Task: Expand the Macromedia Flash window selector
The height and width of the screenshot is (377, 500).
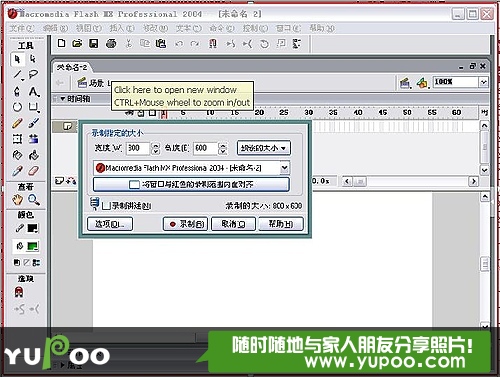Action: click(284, 168)
